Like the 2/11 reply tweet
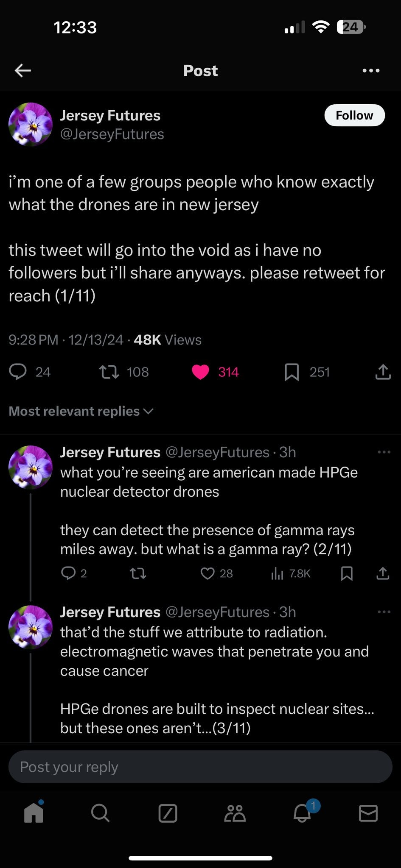 tap(208, 573)
